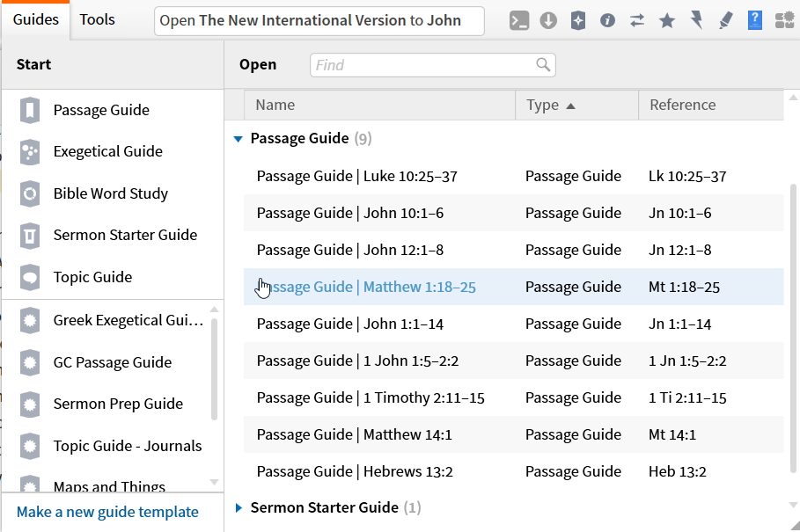Screen dimensions: 800x532
Task: Click the layouts icon at far right
Action: click(x=784, y=21)
